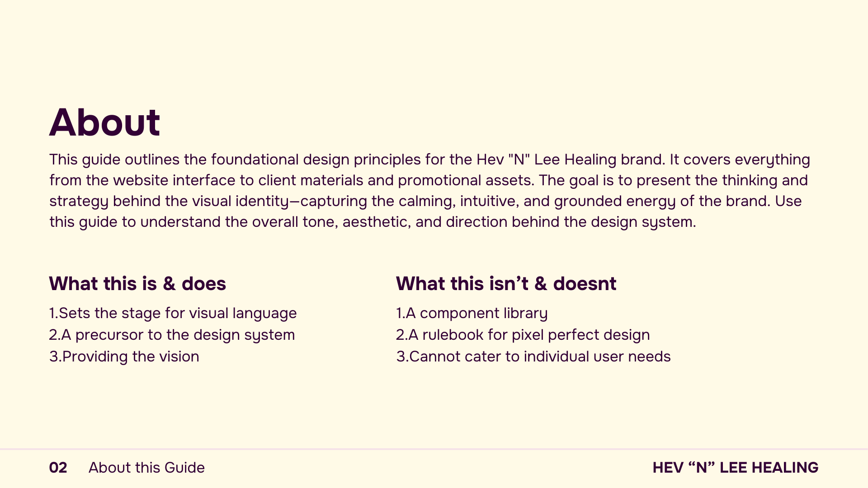Click the thin divider line above footer
The width and height of the screenshot is (868, 488).
click(434, 449)
